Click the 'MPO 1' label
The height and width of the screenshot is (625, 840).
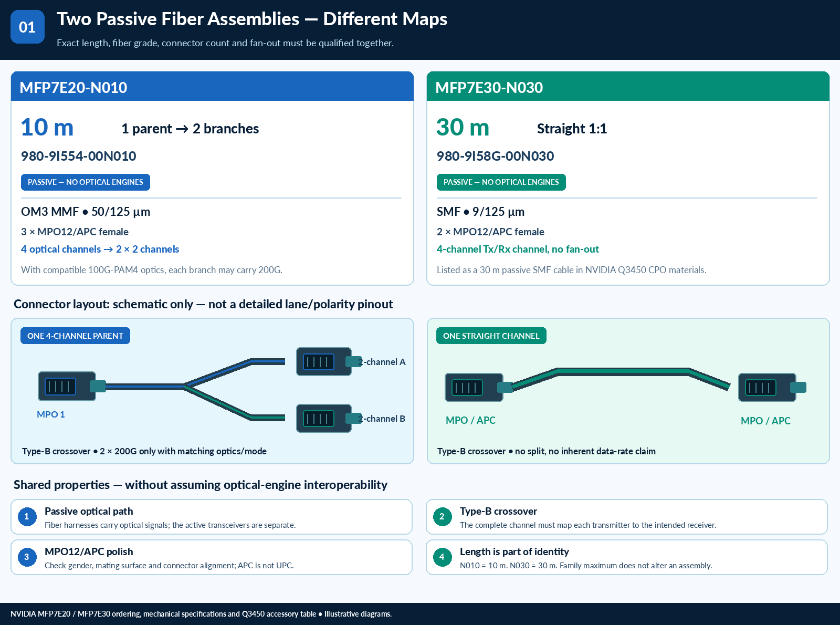tap(51, 414)
